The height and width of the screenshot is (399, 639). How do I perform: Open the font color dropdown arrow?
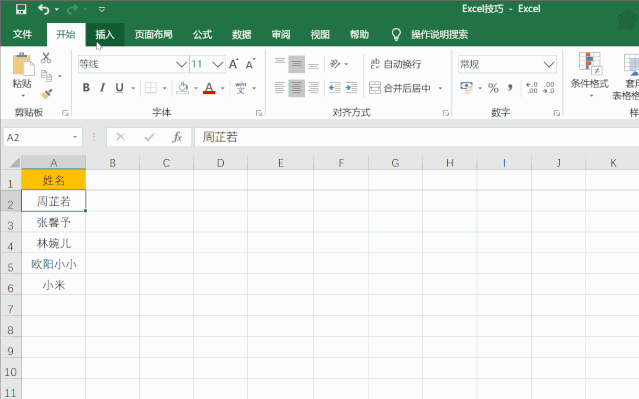223,88
